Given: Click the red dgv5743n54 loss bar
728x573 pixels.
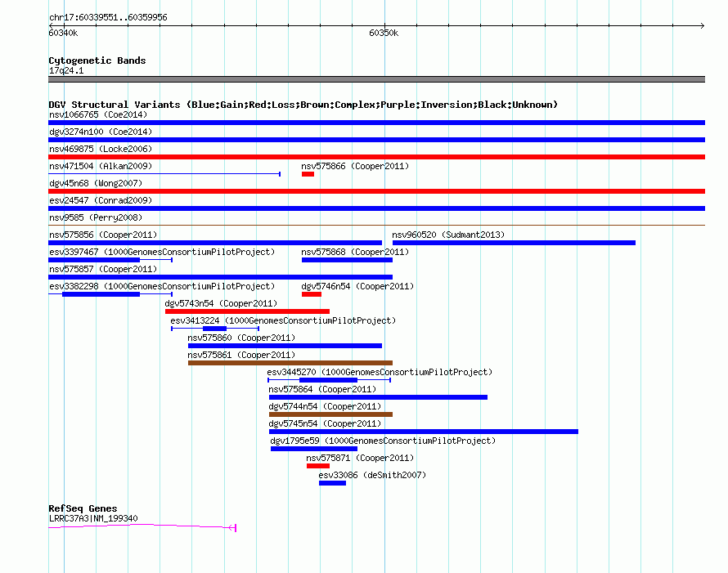Looking at the screenshot, I should (248, 311).
